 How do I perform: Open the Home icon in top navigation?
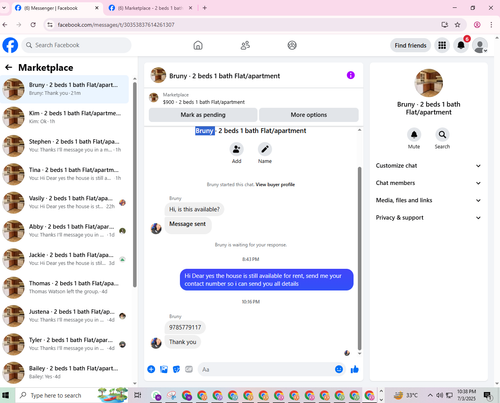[198, 45]
